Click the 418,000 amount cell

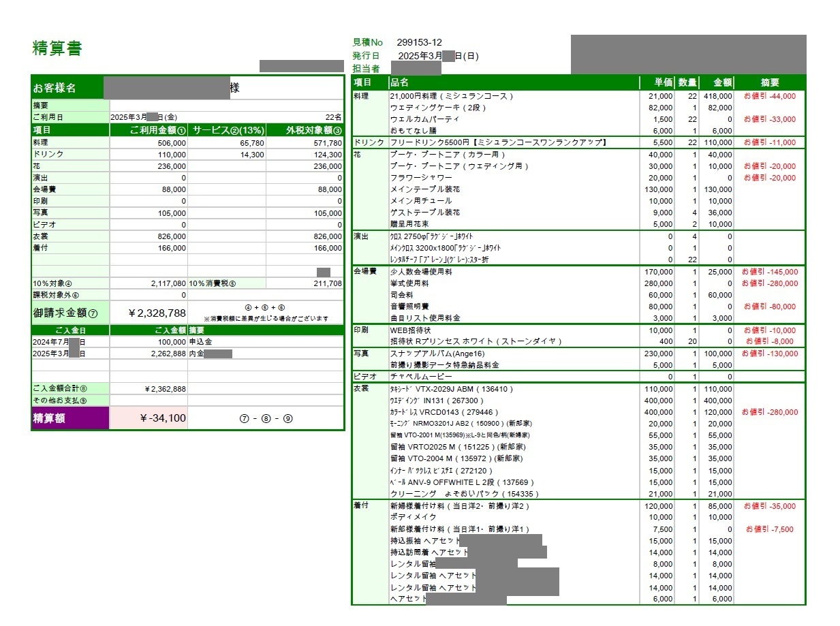(x=718, y=96)
